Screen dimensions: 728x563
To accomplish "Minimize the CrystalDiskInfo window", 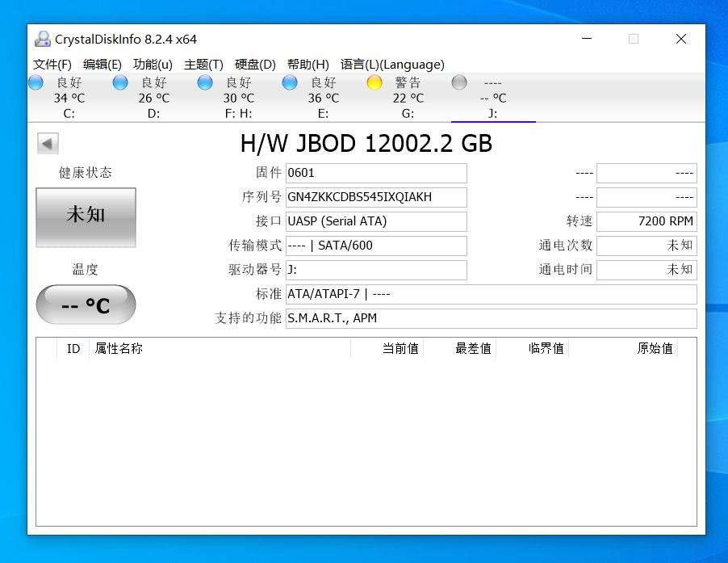I will coord(587,39).
